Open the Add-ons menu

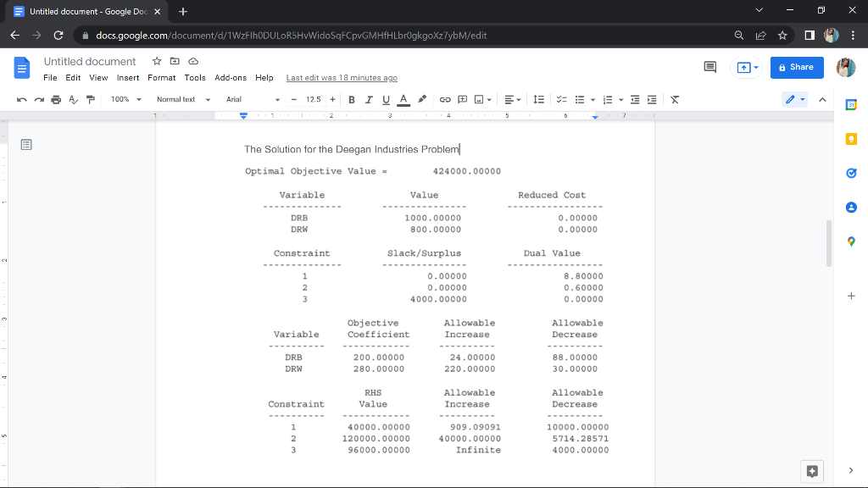click(x=231, y=78)
